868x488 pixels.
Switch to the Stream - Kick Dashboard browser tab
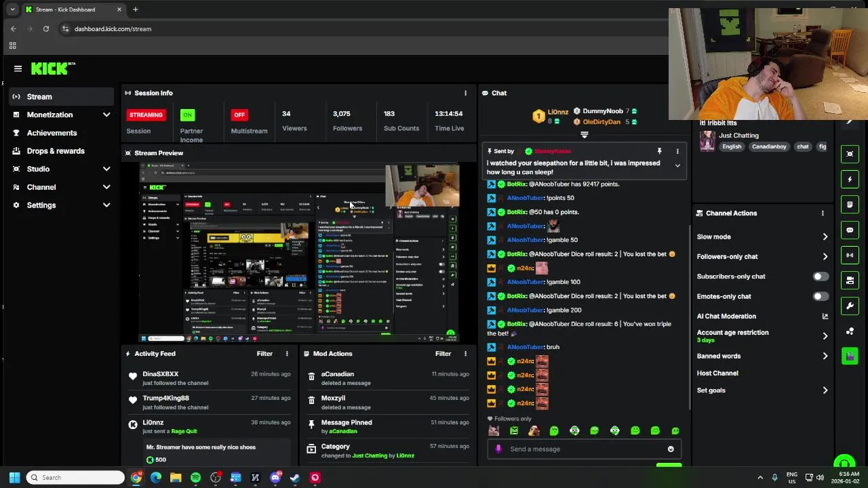tap(73, 9)
